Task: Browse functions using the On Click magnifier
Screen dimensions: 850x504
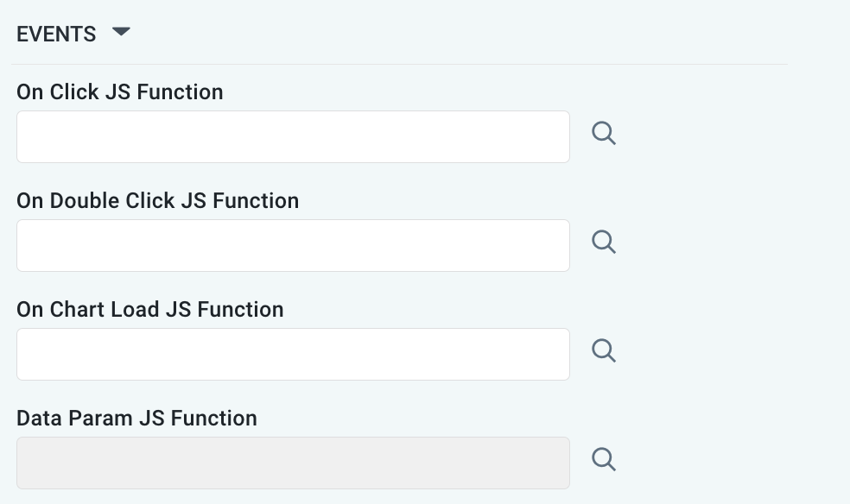Action: pos(604,134)
